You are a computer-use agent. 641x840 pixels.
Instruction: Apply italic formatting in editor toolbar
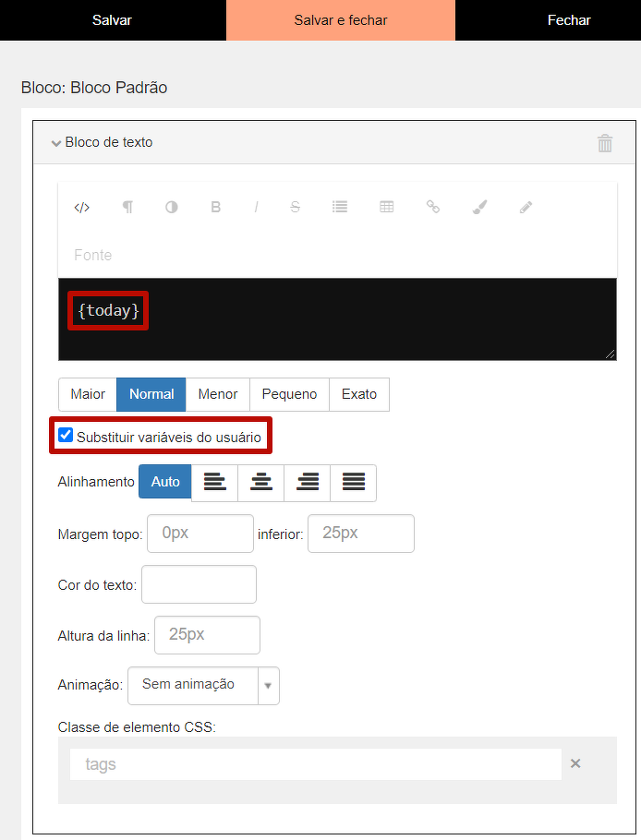pyautogui.click(x=256, y=208)
